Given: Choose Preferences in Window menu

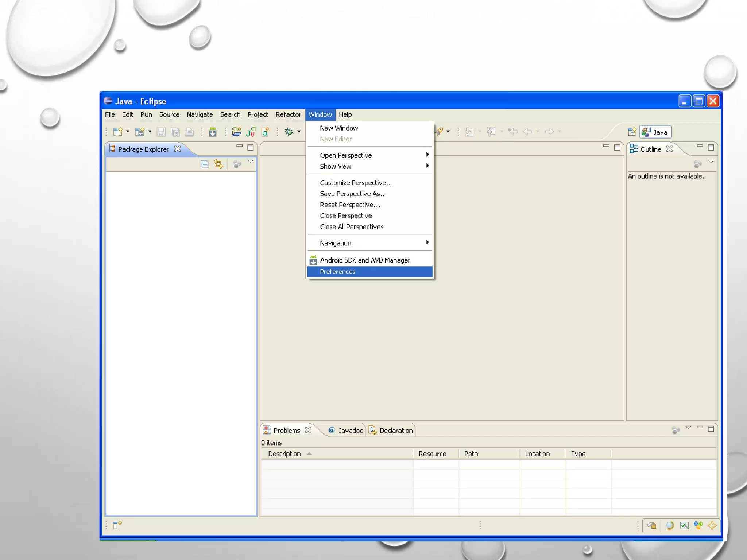Looking at the screenshot, I should pyautogui.click(x=370, y=272).
